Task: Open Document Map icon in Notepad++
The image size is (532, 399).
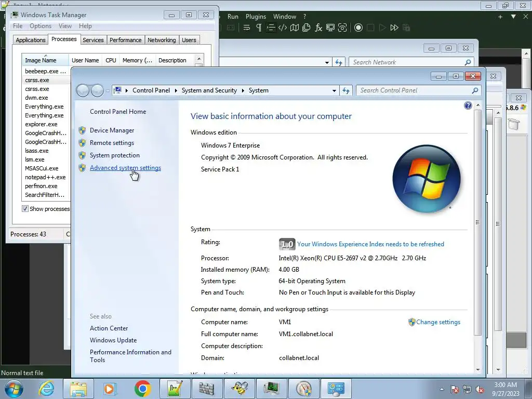Action: coord(295,28)
